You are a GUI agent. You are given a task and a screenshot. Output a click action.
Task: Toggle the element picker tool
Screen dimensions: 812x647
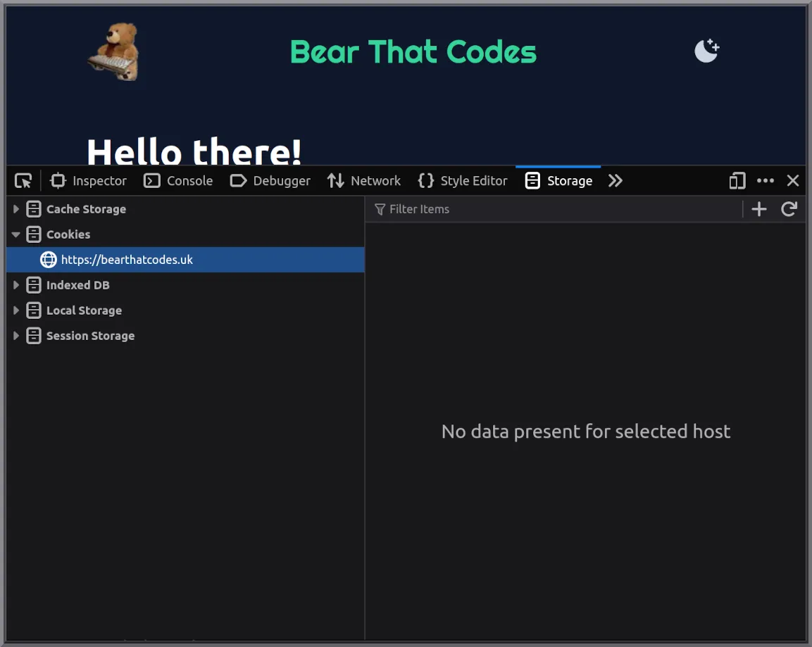click(x=23, y=181)
